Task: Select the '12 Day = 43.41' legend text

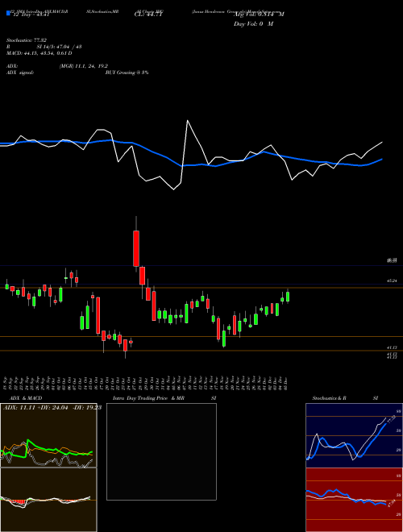Action: [x=30, y=15]
